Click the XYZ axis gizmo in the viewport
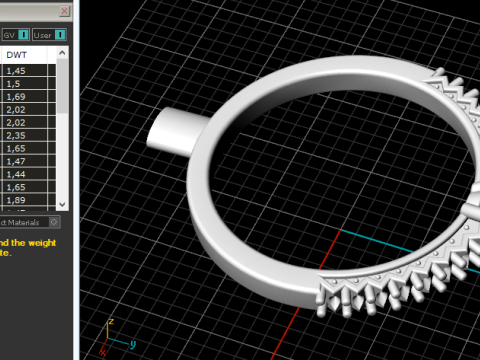The height and width of the screenshot is (360, 480). [x=117, y=337]
